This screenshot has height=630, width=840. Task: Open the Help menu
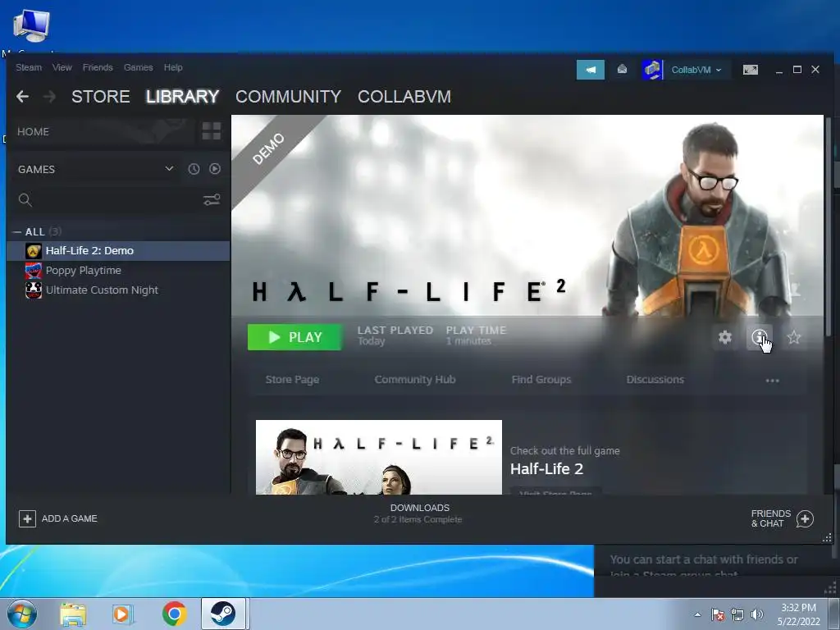tap(173, 67)
